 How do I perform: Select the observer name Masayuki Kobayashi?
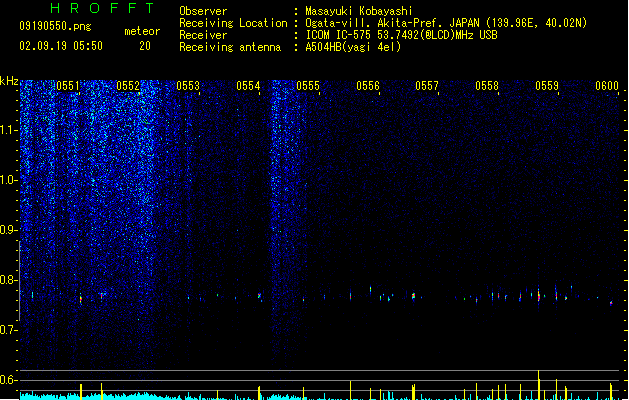coord(359,11)
